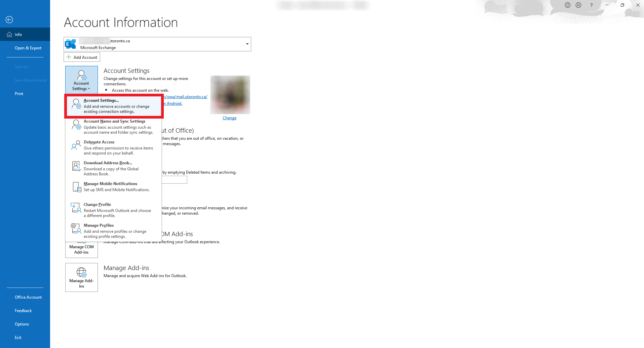
Task: Open Outlook Options
Action: [25, 324]
